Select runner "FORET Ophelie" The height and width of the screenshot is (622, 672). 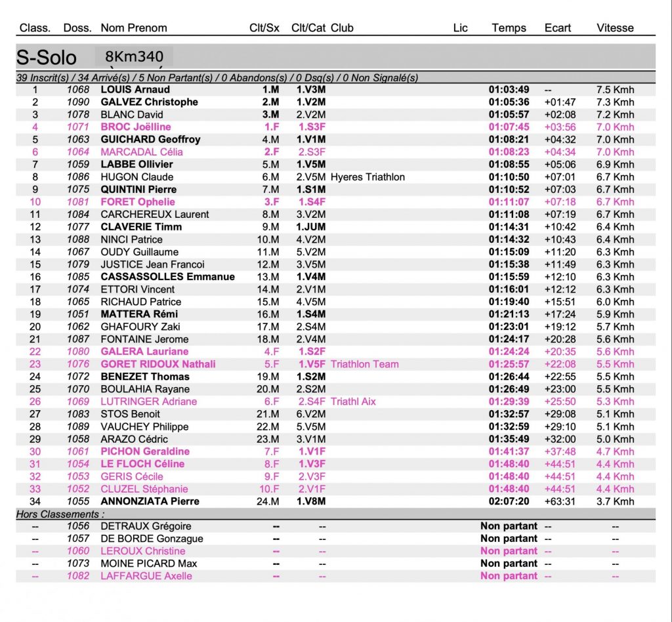pos(138,202)
